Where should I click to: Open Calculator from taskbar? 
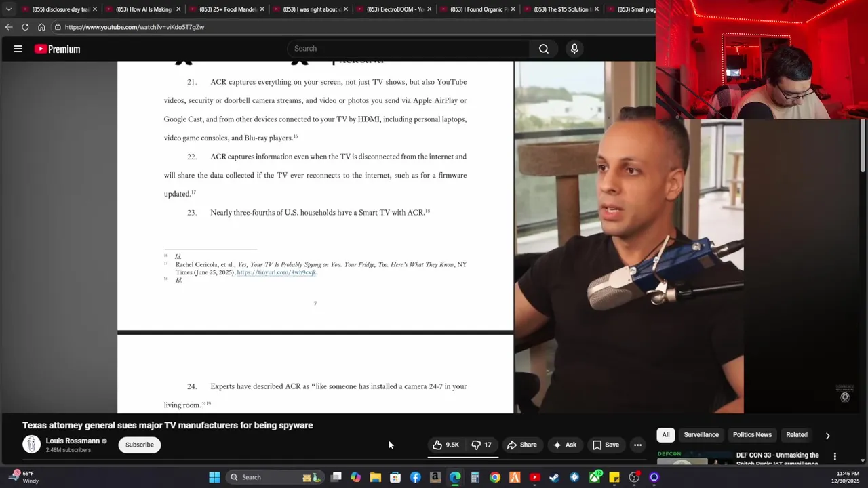[475, 477]
